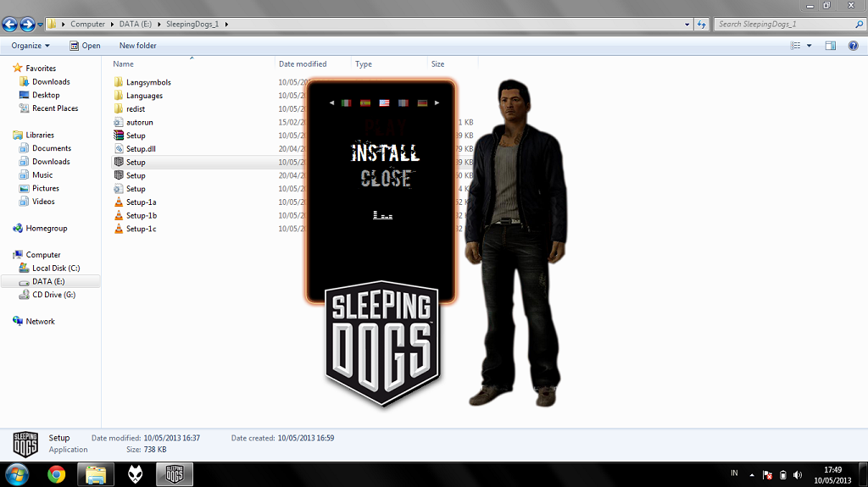This screenshot has height=487, width=868.
Task: Select the Langsymbols folder
Action: 148,82
